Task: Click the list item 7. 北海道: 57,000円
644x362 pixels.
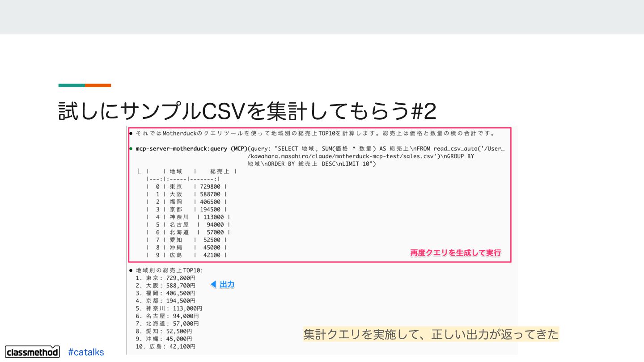Action: coord(167,323)
